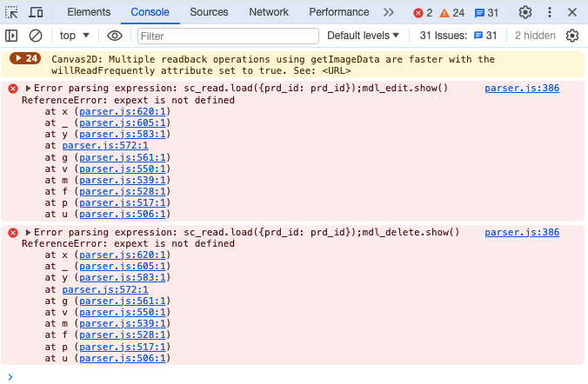
Task: Open parser.js:517:1 link in the first stack trace
Action: [x=123, y=202]
